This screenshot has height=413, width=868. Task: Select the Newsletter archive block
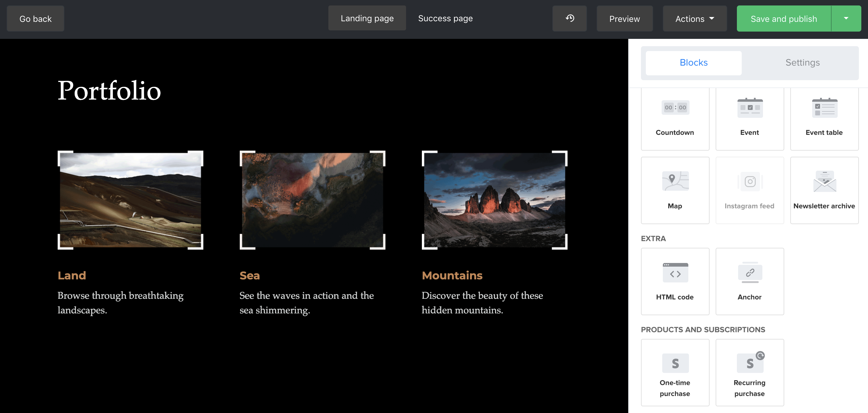(824, 190)
